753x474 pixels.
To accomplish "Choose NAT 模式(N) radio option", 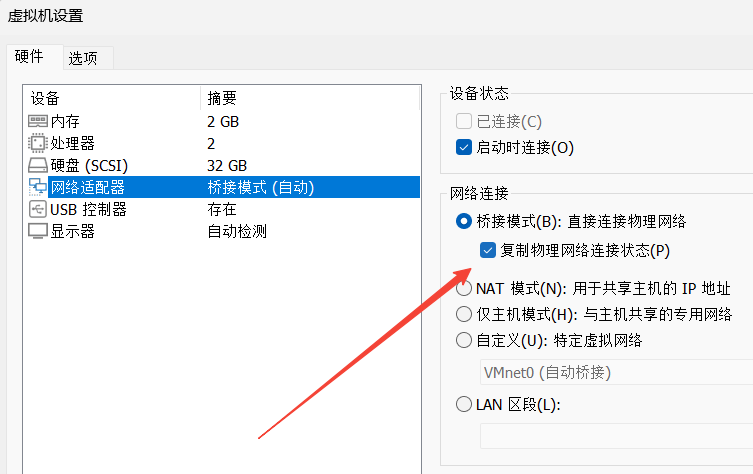I will [x=463, y=288].
